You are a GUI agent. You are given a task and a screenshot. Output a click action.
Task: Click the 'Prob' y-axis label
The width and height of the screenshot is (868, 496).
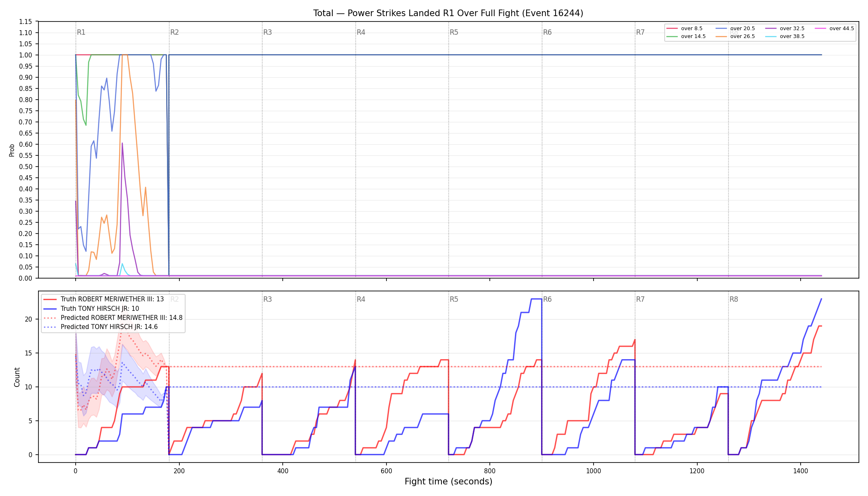click(x=12, y=150)
